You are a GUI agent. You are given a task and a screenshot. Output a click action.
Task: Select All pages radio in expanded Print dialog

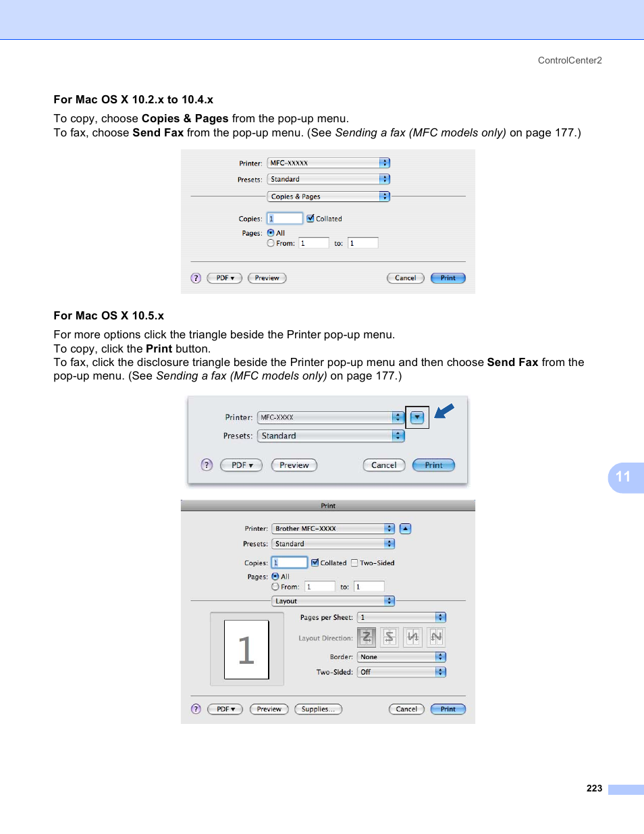coord(275,577)
